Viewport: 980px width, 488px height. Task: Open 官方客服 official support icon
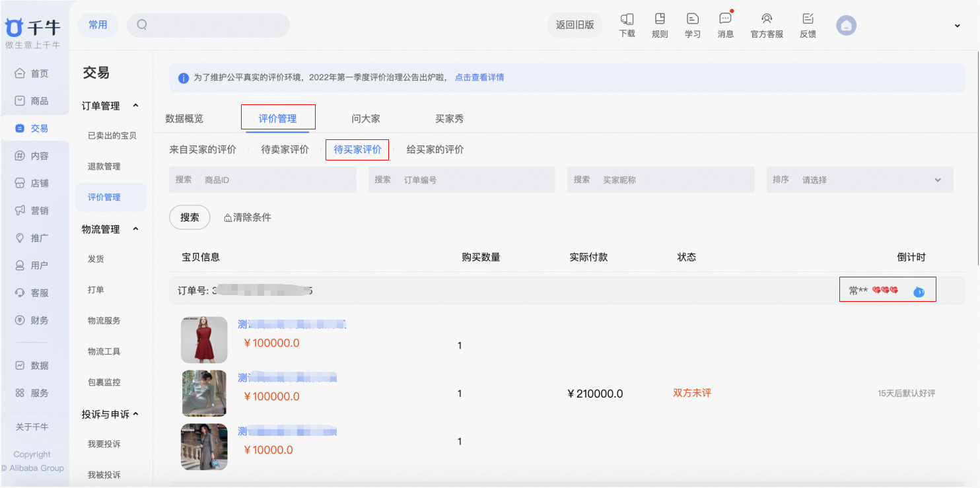[x=767, y=25]
